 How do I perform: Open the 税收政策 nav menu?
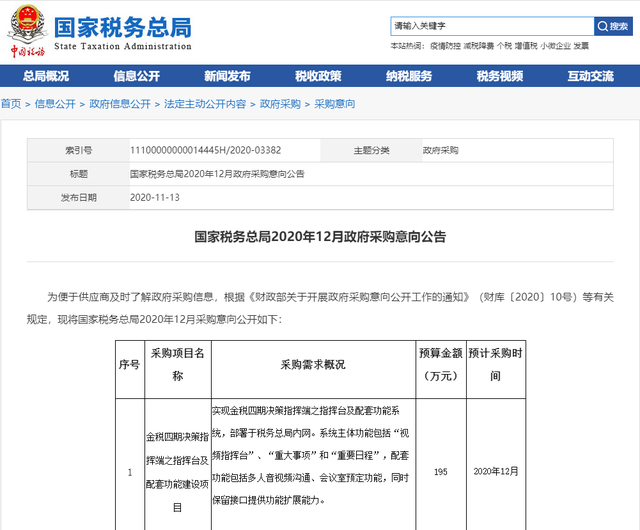click(318, 76)
